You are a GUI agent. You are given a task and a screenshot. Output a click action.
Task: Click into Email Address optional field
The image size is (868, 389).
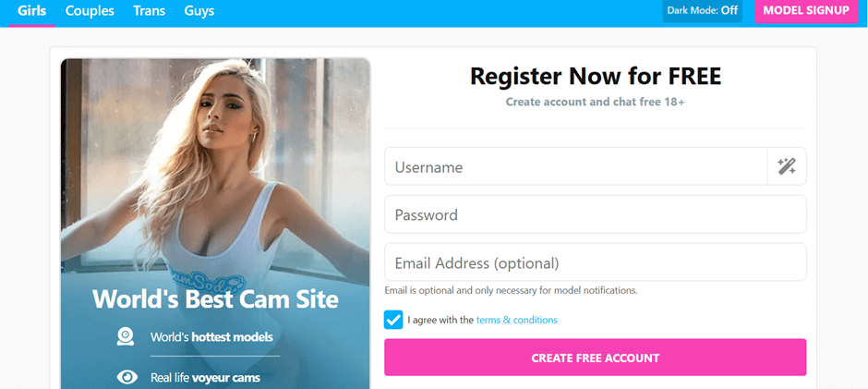pos(595,262)
